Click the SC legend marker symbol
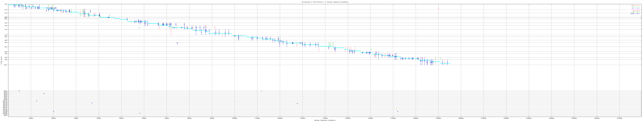This screenshot has height=121, width=644. pyautogui.click(x=638, y=11)
